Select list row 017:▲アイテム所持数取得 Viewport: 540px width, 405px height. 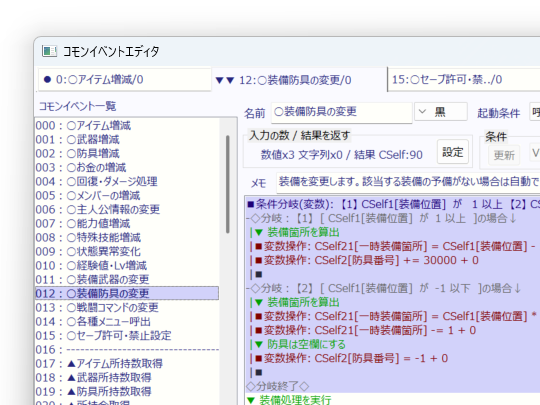[127, 363]
